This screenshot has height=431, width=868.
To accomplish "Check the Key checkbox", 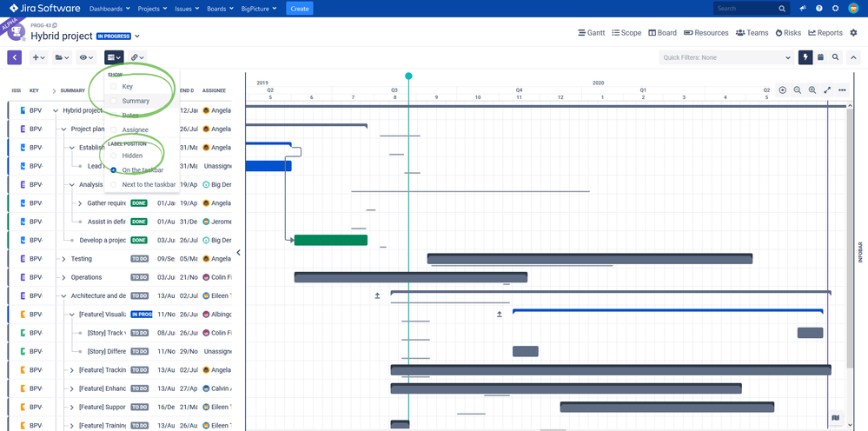I will [x=114, y=86].
